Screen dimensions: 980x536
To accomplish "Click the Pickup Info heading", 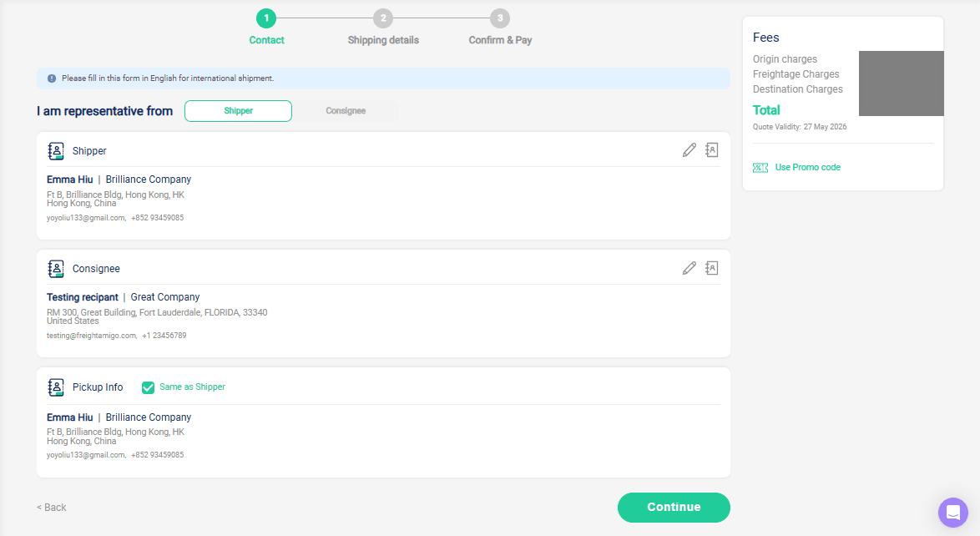I will pos(98,387).
